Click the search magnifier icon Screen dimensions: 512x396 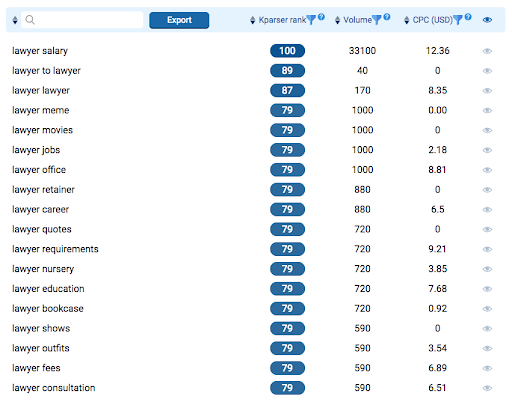[30, 20]
